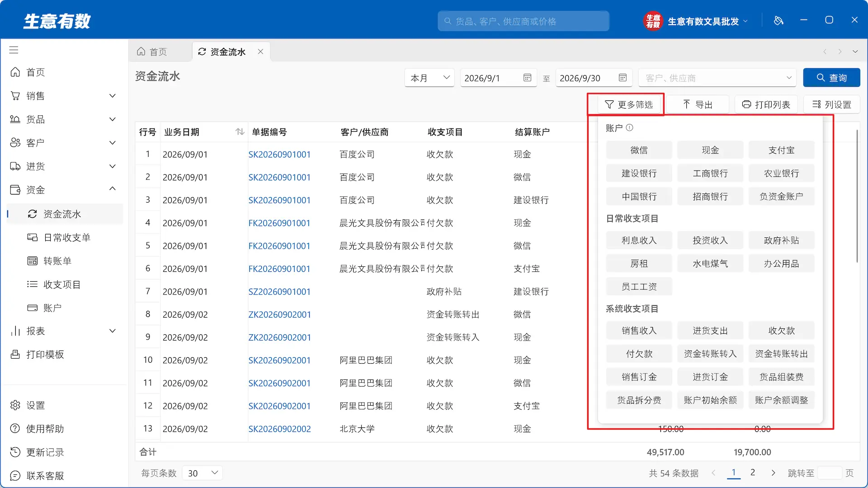Screen dimensions: 868x488
Task: Toggle 利息收入 filter chip
Action: coord(639,241)
